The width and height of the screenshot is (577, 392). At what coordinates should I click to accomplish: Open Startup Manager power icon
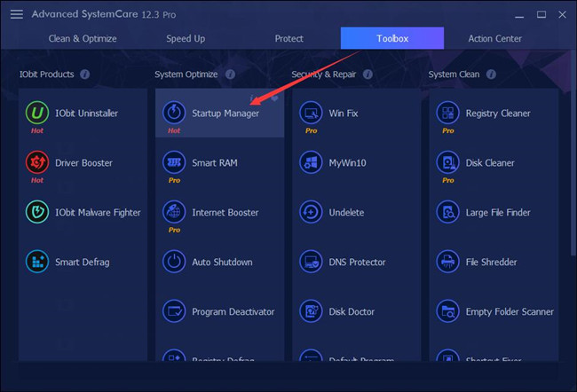point(174,113)
